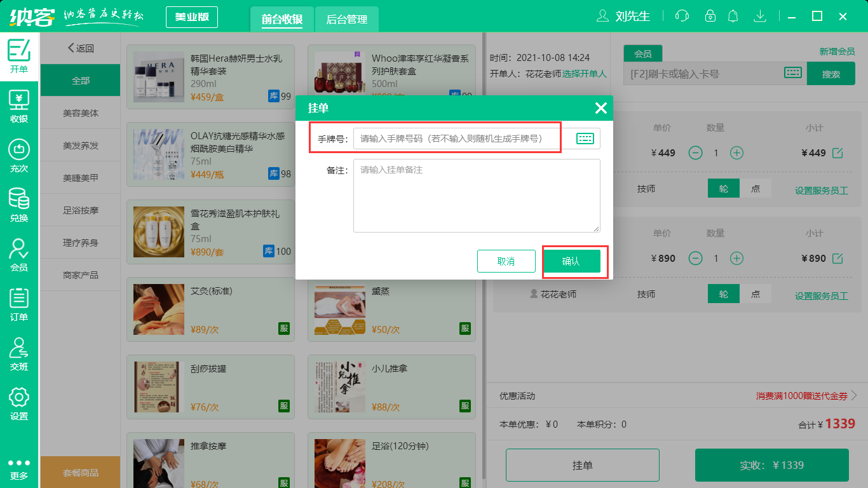Viewport: 868px width, 488px height.
Task: Click the notification bell icon
Action: (733, 16)
